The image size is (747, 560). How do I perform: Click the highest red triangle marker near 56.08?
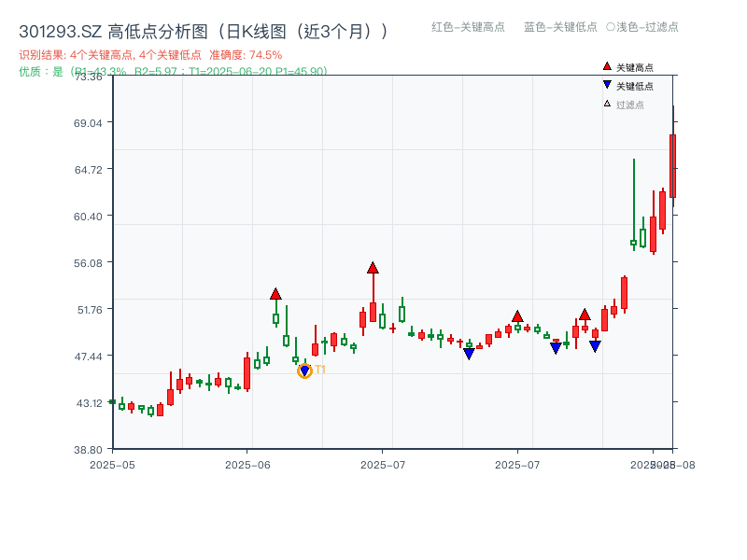pyautogui.click(x=372, y=269)
